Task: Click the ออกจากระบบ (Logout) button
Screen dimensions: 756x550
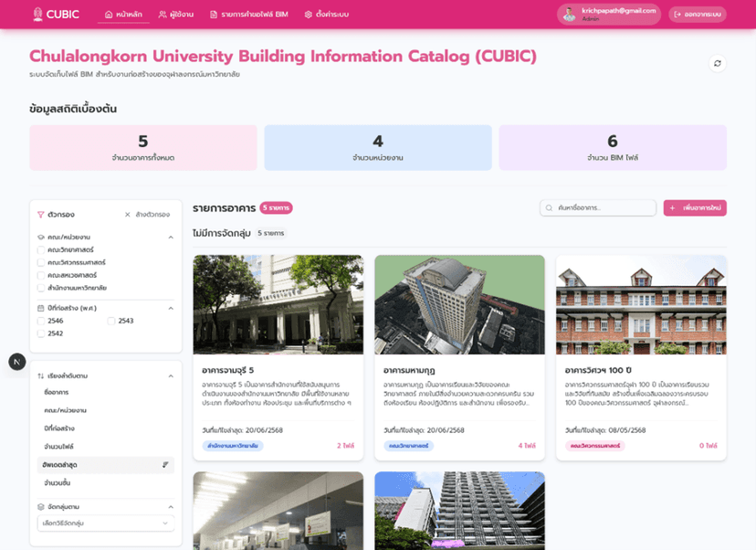Action: coord(698,15)
